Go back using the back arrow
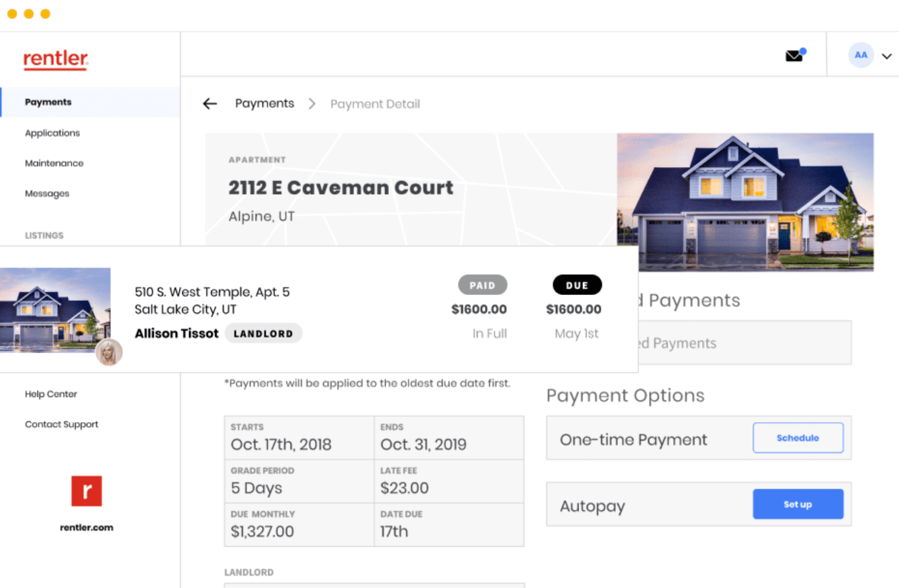The width and height of the screenshot is (899, 588). click(209, 103)
